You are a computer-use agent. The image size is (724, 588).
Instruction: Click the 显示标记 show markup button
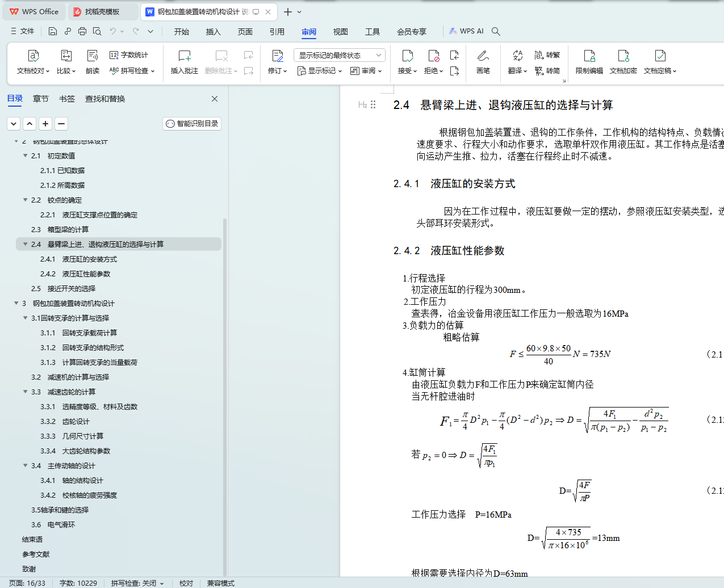point(320,71)
